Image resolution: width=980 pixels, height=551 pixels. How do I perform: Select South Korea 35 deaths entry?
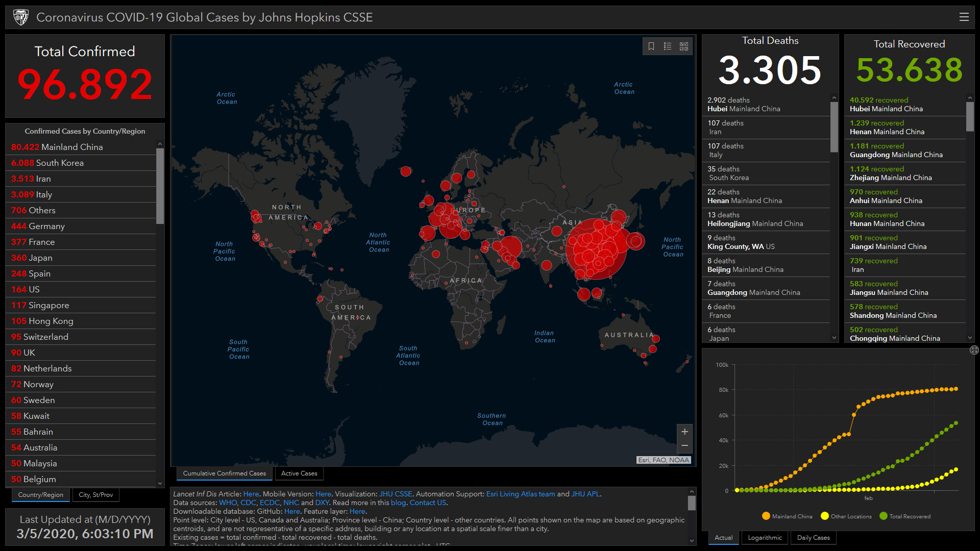point(766,173)
